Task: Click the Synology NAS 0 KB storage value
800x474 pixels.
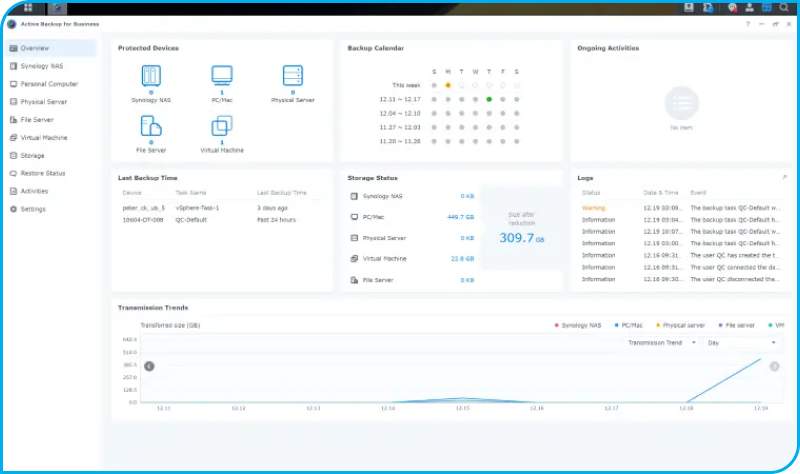Action: (467, 196)
